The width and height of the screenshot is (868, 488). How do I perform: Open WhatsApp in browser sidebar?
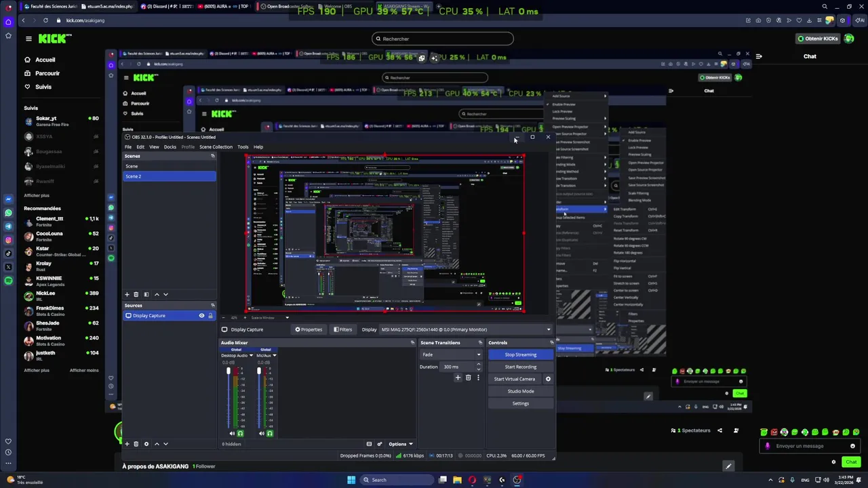point(8,213)
